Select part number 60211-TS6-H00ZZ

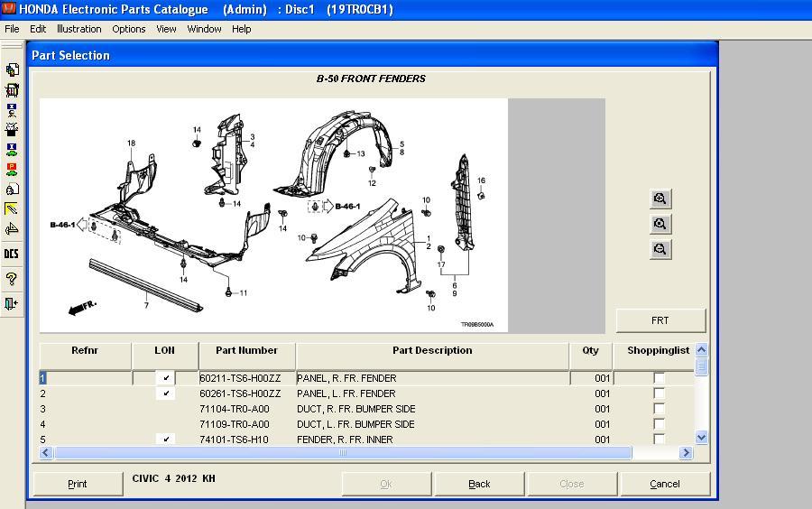(x=240, y=378)
